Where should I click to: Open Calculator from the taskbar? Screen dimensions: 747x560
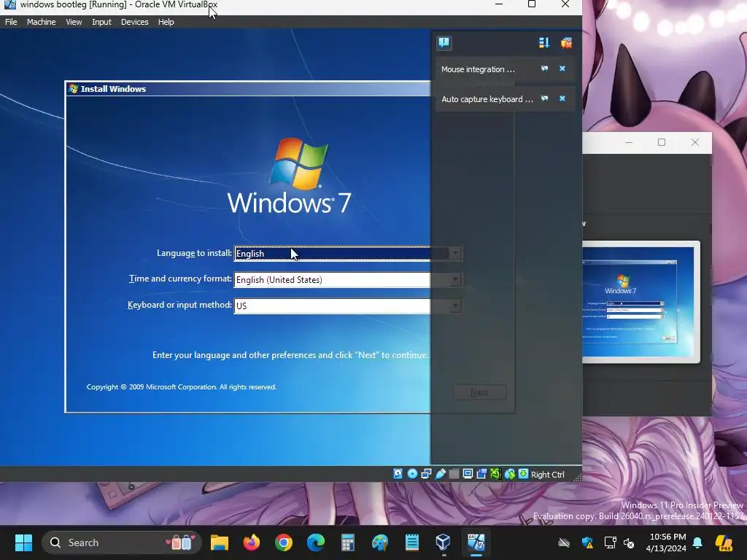(x=348, y=542)
